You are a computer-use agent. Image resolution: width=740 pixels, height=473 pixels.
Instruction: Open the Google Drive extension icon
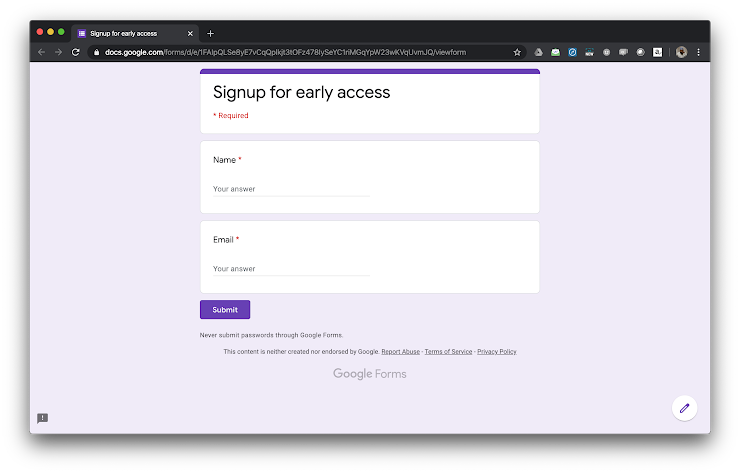click(x=537, y=52)
